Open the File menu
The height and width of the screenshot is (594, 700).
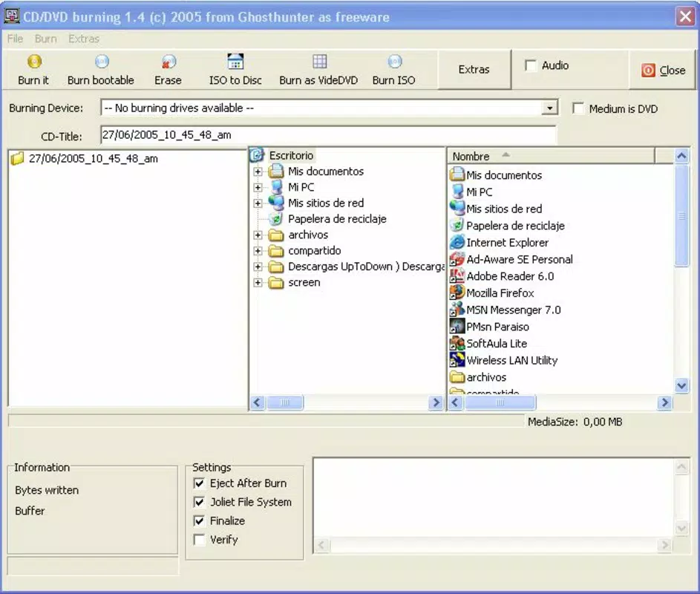[15, 39]
